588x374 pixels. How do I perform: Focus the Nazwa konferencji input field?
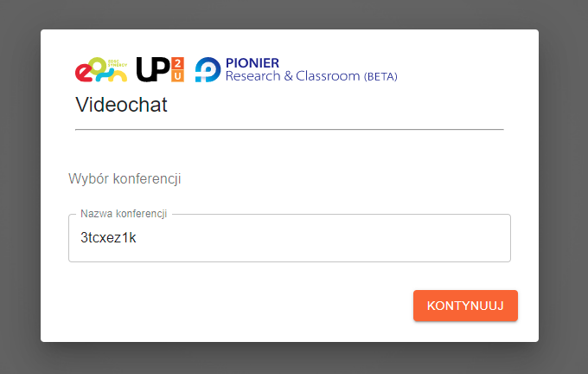(x=290, y=238)
